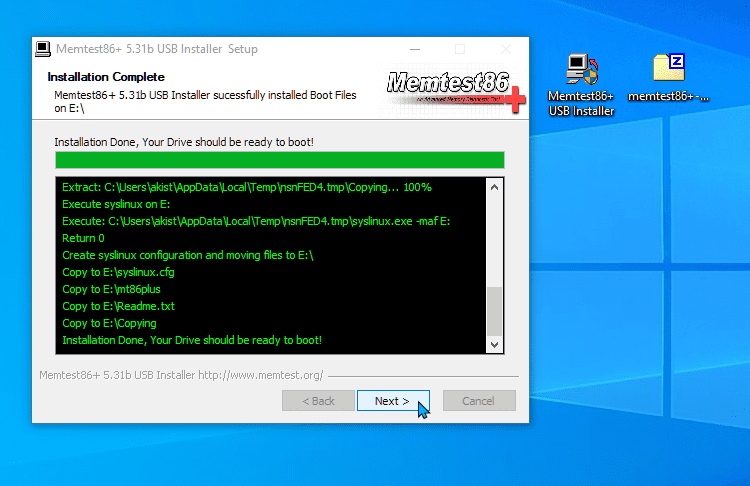
Task: Select log line 'Copy to E:\syslinux.cfg'
Action: (118, 272)
